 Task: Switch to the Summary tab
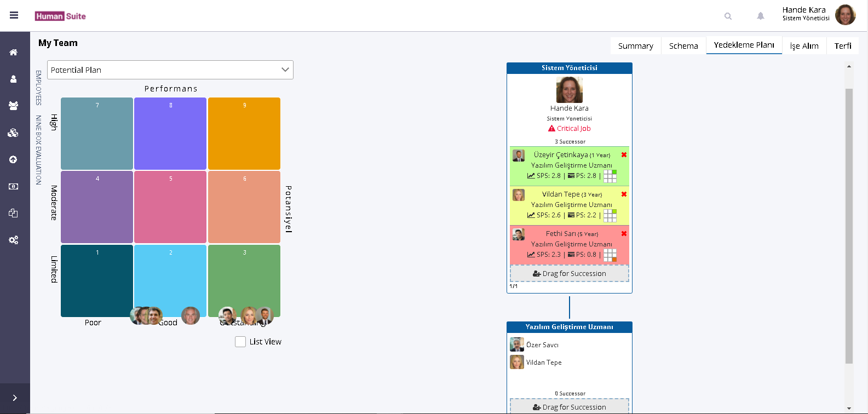tap(635, 46)
